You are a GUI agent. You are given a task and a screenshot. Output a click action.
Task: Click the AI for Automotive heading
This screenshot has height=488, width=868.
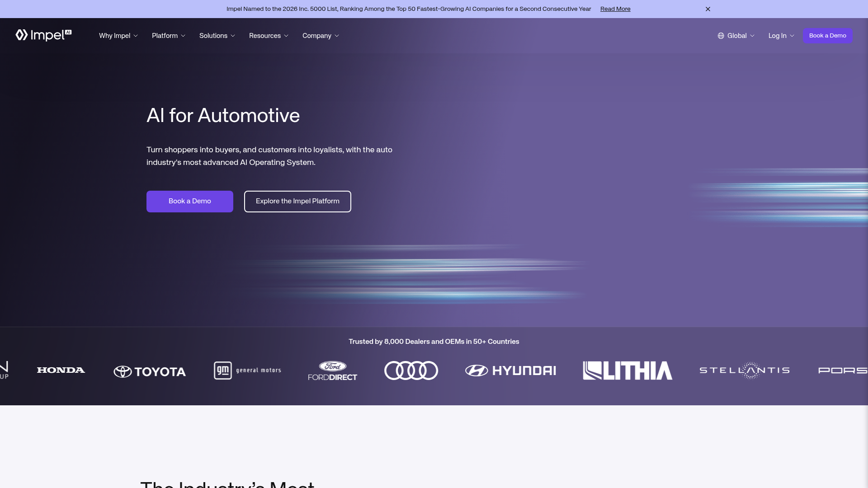[x=223, y=116]
